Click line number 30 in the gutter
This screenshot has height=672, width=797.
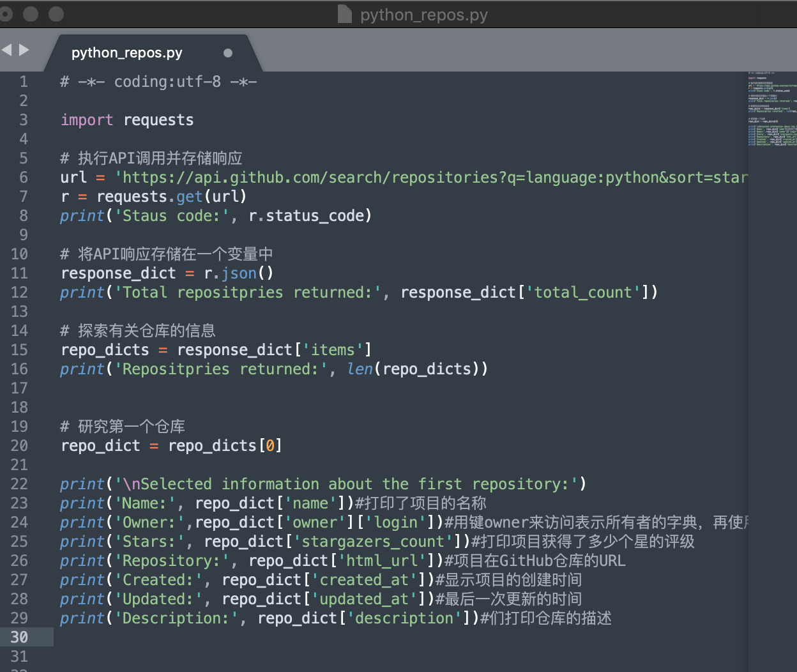coord(19,637)
